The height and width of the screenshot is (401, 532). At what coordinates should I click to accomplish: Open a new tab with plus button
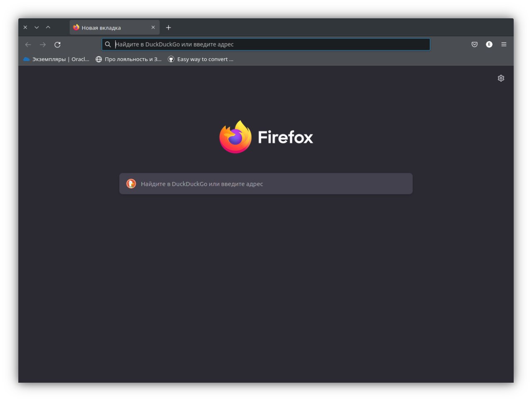point(168,27)
